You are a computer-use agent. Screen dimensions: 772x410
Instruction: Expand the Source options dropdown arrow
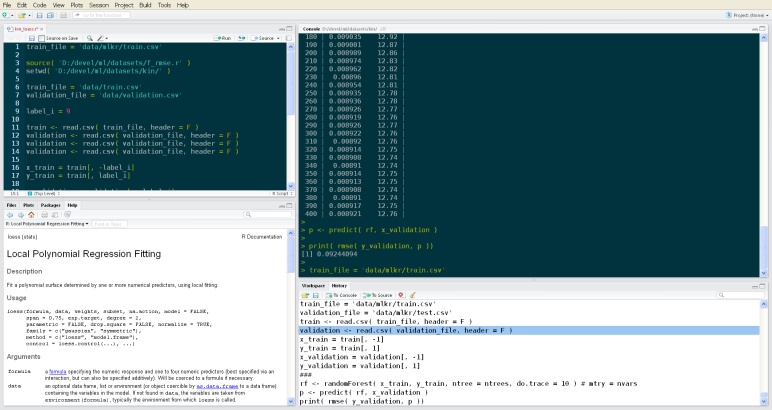[x=278, y=38]
